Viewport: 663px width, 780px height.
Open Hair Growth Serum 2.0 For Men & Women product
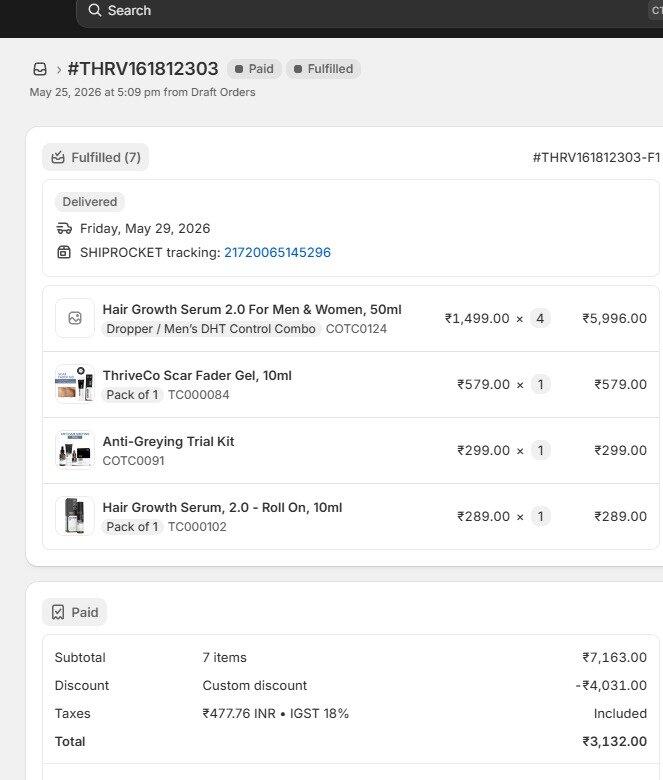[x=252, y=309]
